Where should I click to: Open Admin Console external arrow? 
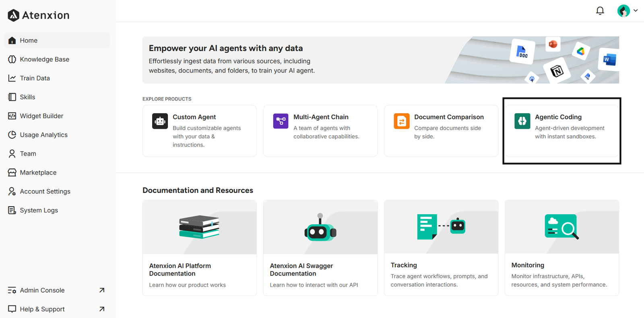point(102,290)
